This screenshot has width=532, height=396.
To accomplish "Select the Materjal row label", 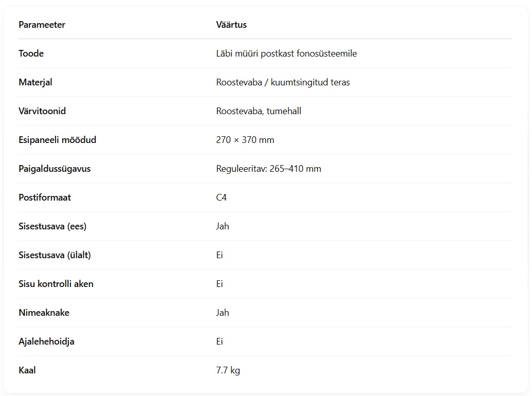I will [36, 82].
